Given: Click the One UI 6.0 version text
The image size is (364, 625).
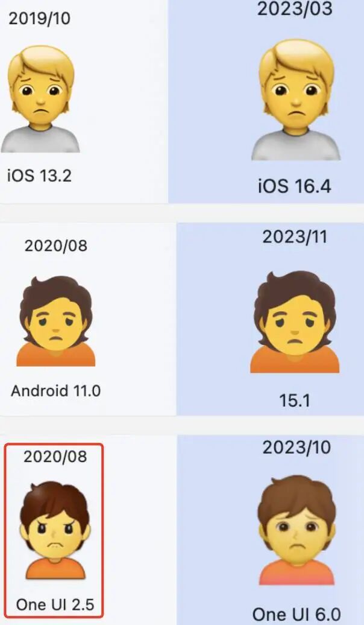Looking at the screenshot, I should click(297, 614).
